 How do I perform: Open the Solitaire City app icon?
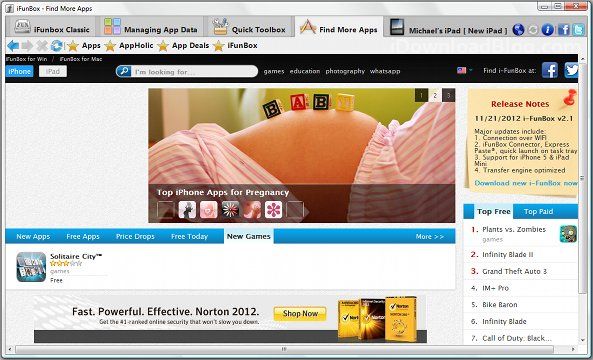pyautogui.click(x=31, y=267)
